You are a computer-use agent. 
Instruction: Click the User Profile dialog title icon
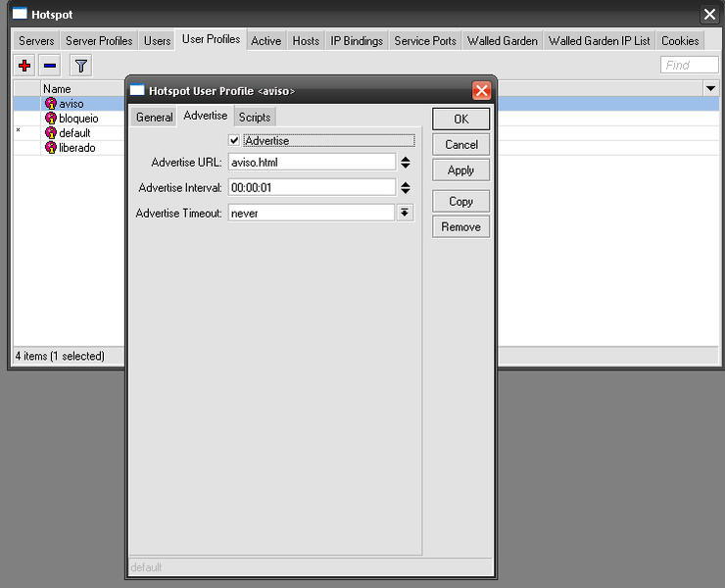pos(137,90)
